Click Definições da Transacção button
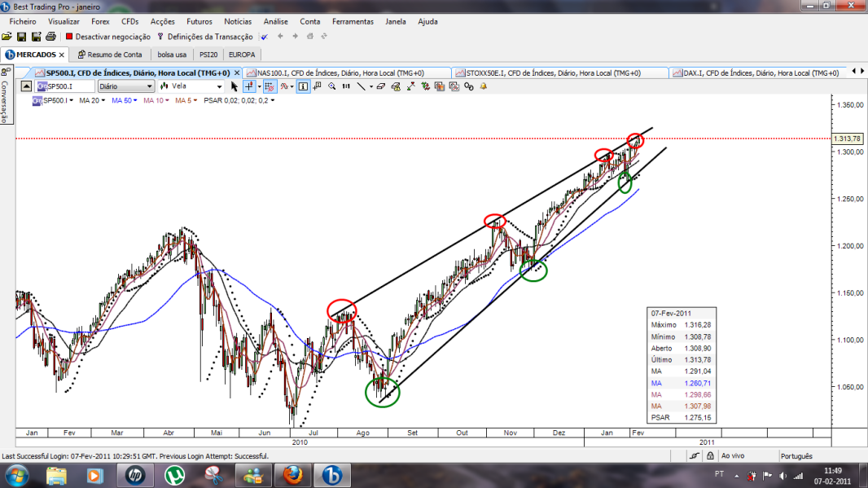The height and width of the screenshot is (488, 868). pos(205,37)
